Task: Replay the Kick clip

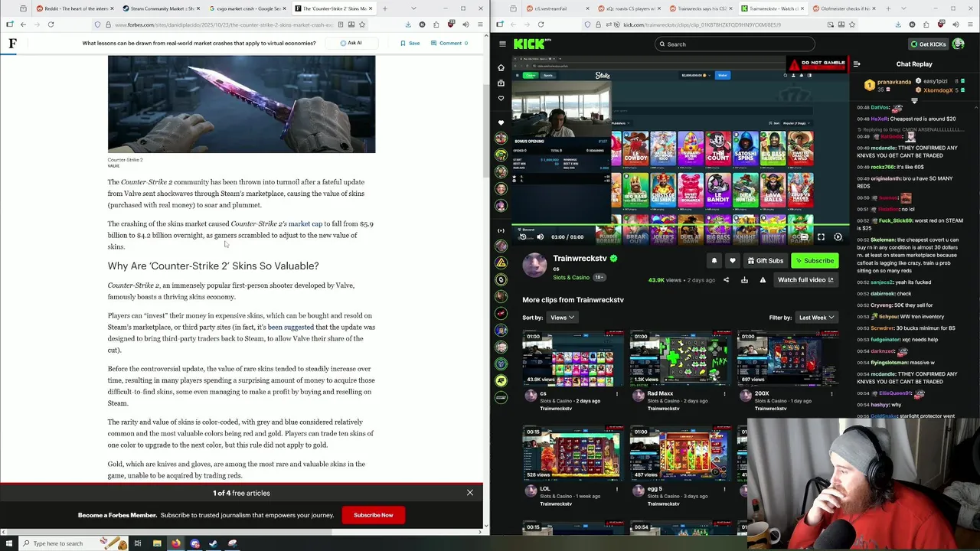Action: click(x=523, y=237)
